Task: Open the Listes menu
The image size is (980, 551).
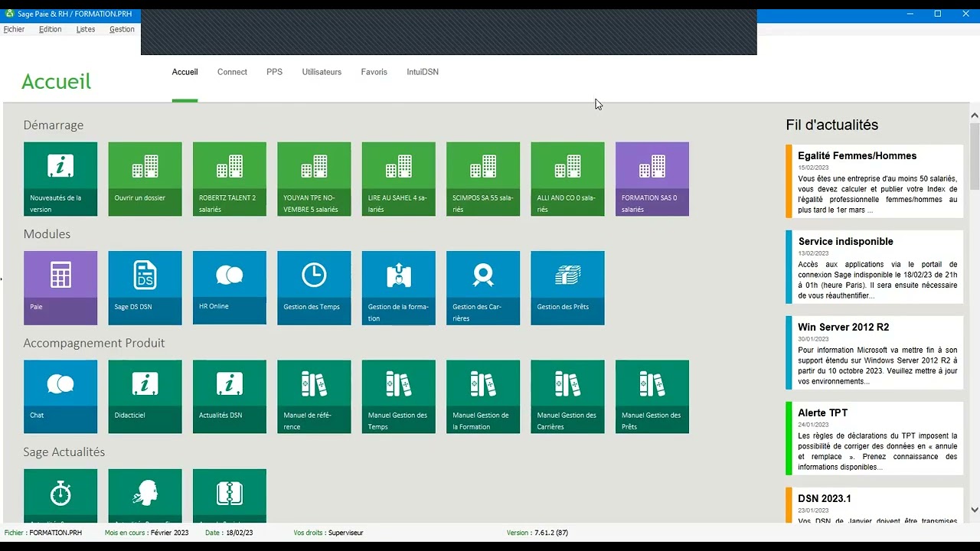Action: pyautogui.click(x=86, y=29)
